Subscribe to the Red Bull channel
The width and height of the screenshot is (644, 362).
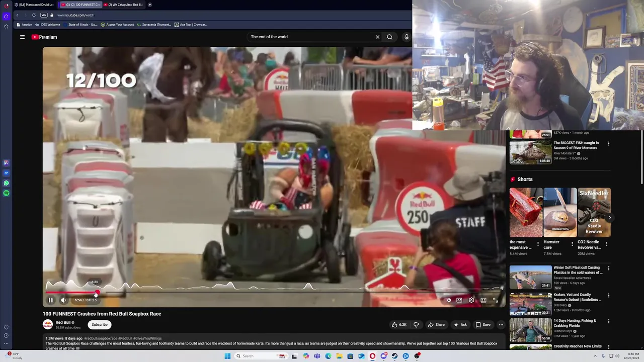click(x=100, y=325)
